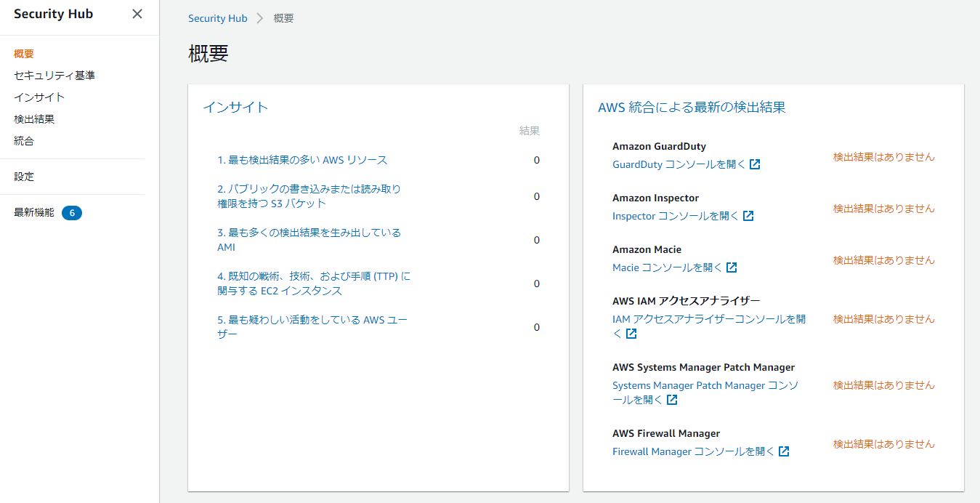Screen dimensions: 980x503
Task: Click 検出結果はありません status for Inspector
Action: click(884, 208)
